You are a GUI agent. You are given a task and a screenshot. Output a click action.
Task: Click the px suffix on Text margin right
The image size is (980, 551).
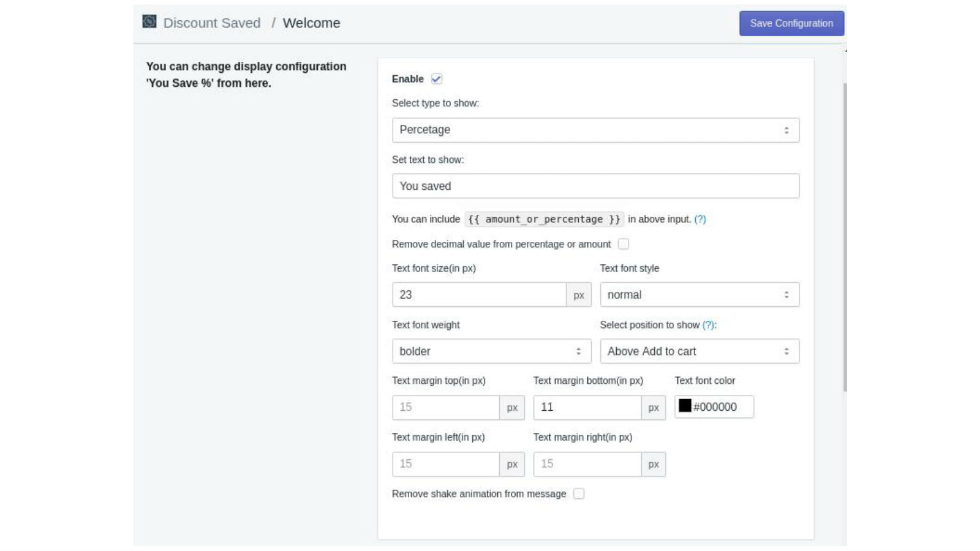click(653, 464)
